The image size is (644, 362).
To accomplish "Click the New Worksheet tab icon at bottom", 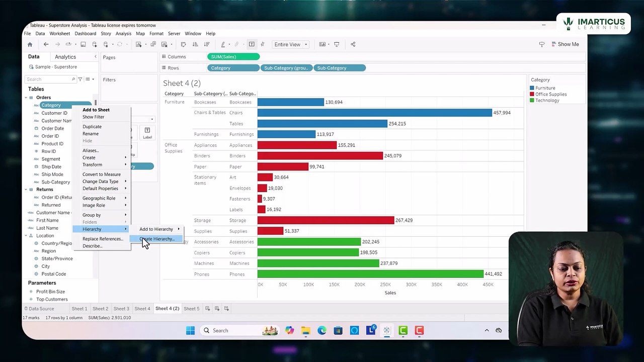I will point(207,308).
